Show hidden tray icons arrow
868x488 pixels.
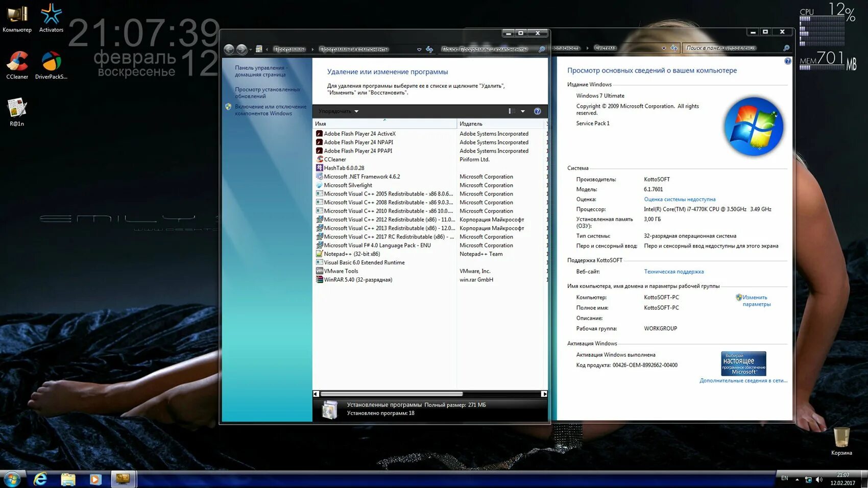point(797,479)
